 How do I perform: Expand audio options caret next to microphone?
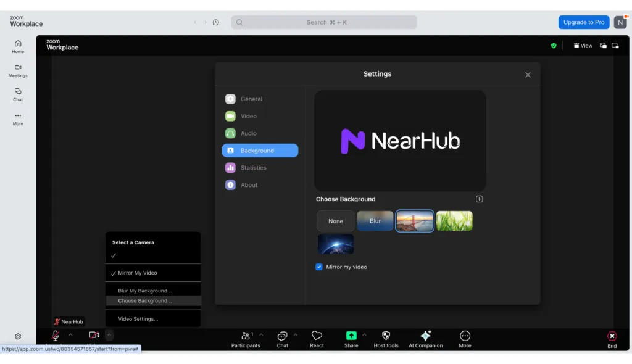pos(70,335)
